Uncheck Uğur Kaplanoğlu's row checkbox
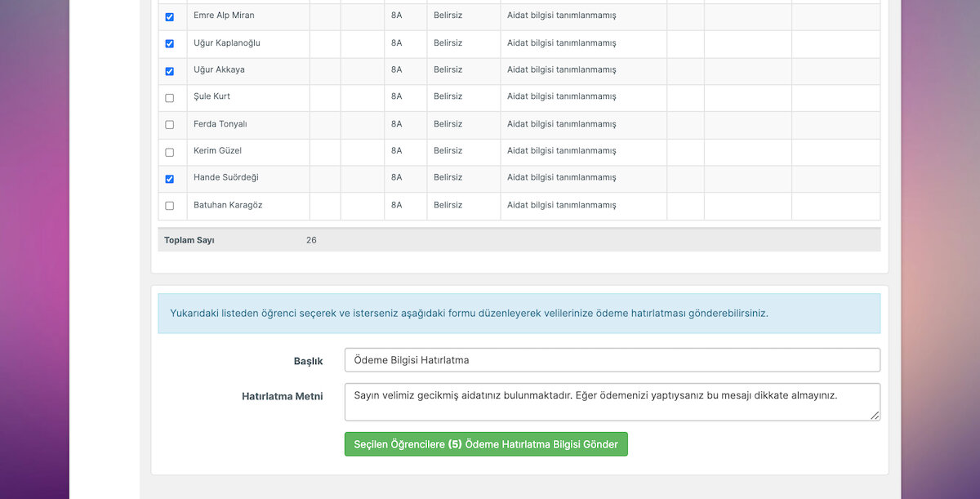980x499 pixels. coord(170,44)
